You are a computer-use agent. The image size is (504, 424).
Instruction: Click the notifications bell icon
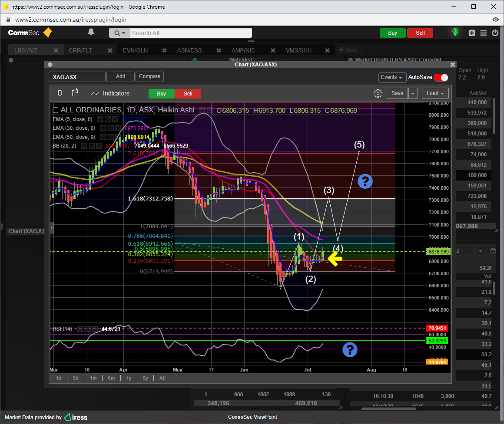click(x=91, y=32)
